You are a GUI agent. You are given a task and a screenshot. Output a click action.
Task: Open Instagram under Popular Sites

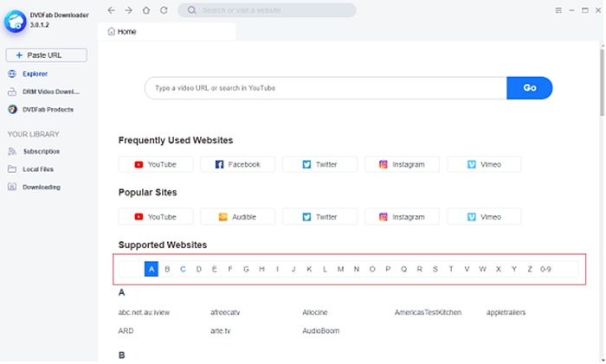click(x=402, y=217)
